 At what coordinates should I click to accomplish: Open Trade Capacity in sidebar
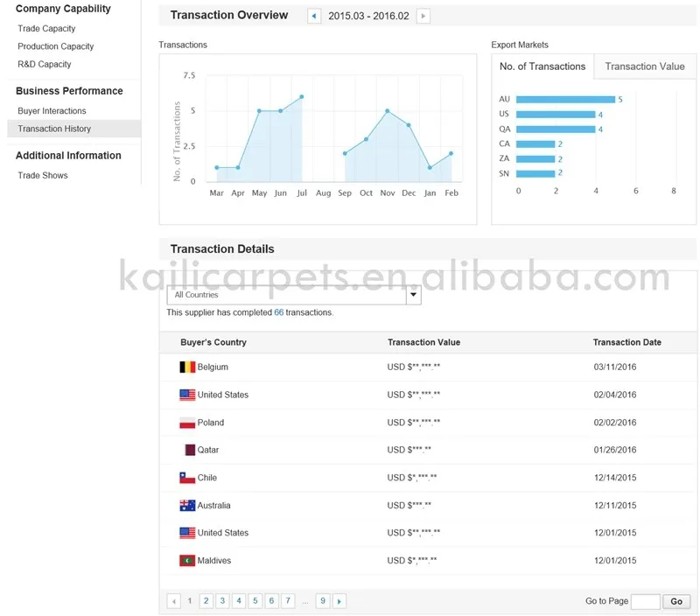coord(46,29)
